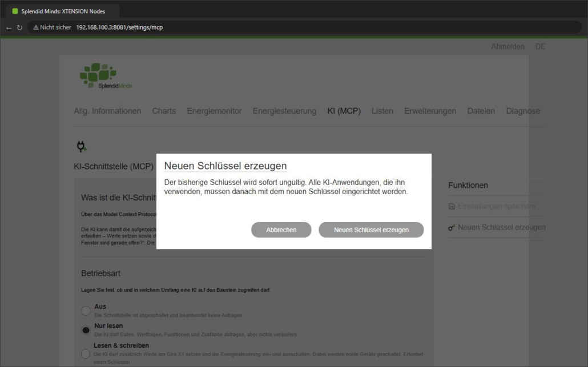Click the 'Funktionen' sidebar heading
Screen dimensions: 588x367
point(468,185)
